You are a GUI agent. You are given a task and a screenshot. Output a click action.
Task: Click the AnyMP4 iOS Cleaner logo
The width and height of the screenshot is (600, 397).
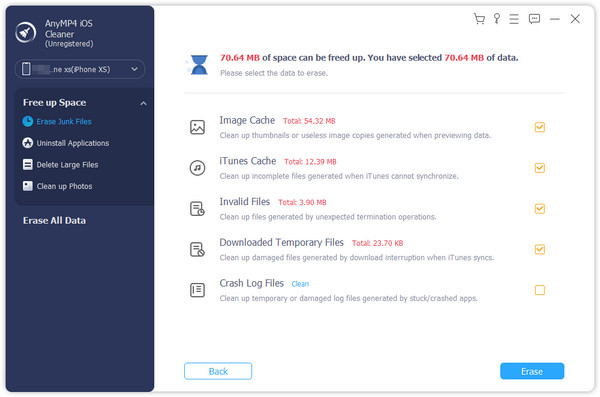[26, 33]
